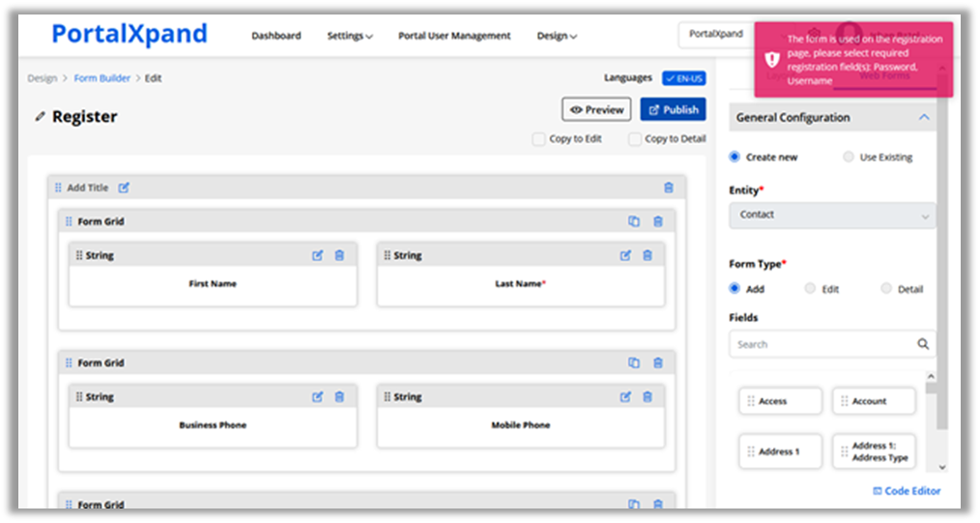Open the Entity dropdown showing Contact
This screenshot has width=980, height=523.
pos(832,215)
